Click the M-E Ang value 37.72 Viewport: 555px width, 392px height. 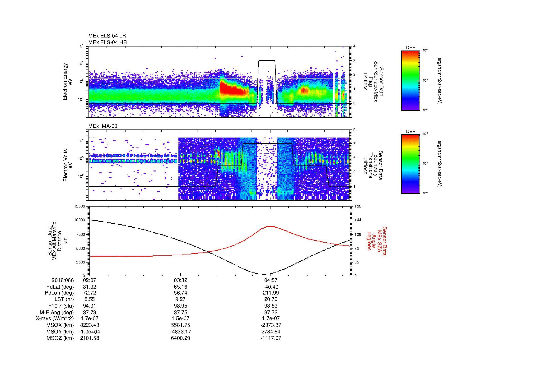tap(271, 312)
